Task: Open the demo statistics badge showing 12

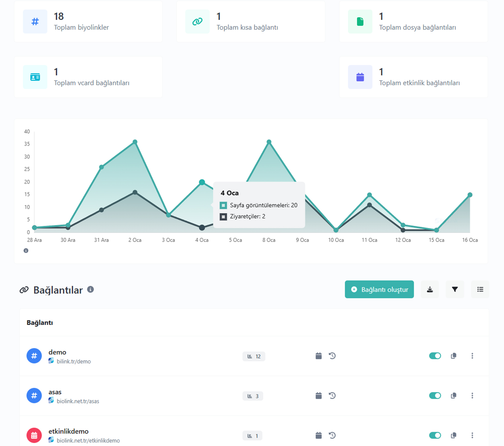Action: click(254, 356)
